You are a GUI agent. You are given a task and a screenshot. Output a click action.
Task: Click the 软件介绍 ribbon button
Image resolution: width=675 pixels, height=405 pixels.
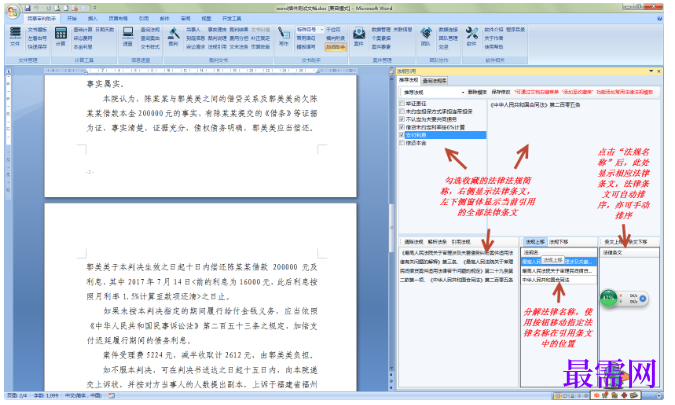[493, 29]
